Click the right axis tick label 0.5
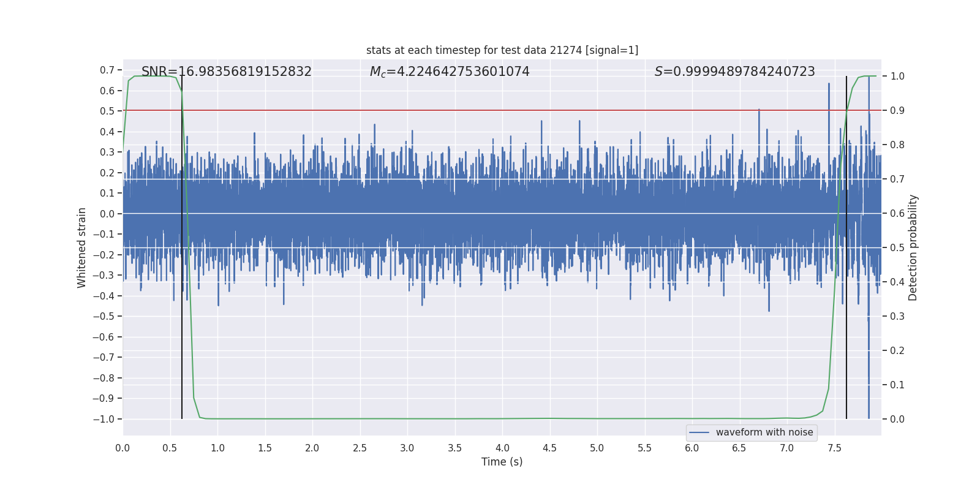This screenshot has width=980, height=490. tap(897, 248)
